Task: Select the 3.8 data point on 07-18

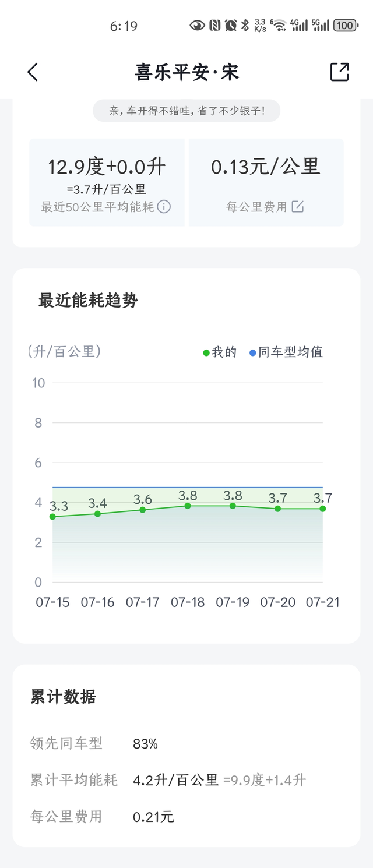Action: click(188, 506)
